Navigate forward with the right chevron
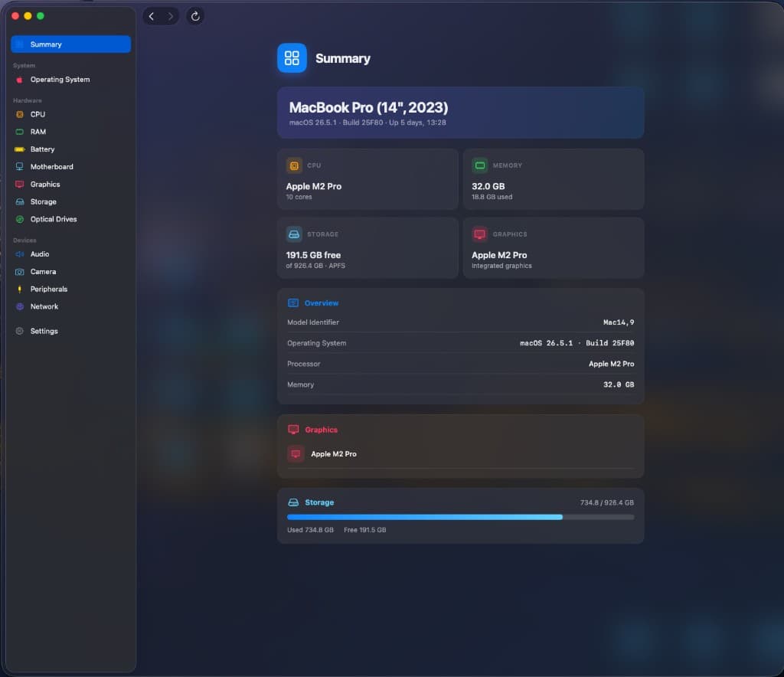The image size is (784, 677). point(170,16)
